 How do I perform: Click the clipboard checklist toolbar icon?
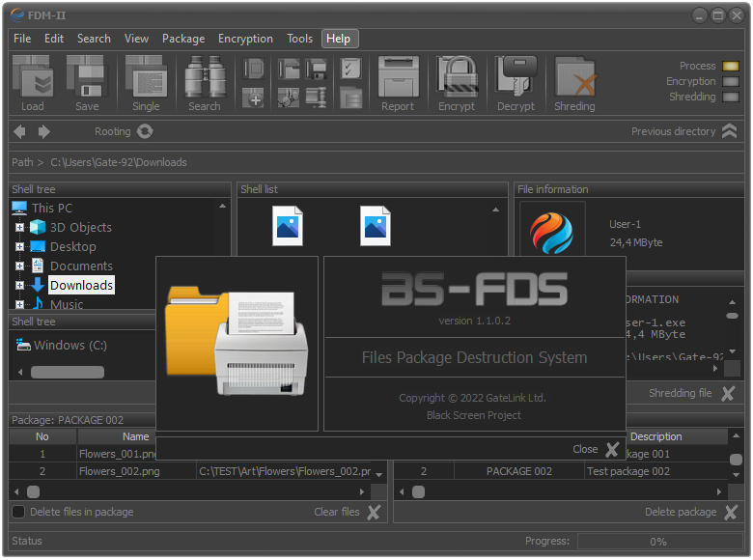tap(350, 69)
